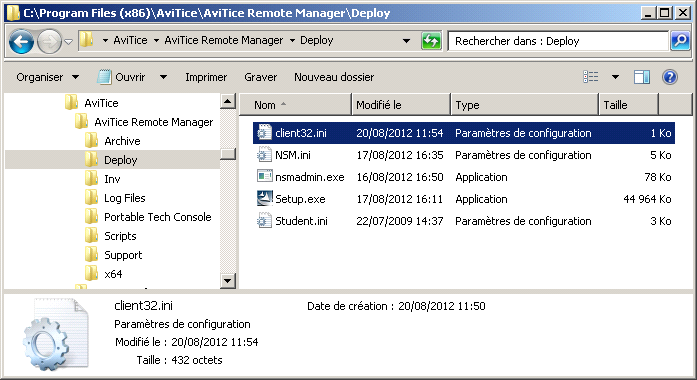Click the search magnifier icon
Screen dimensions: 697x380
tap(680, 41)
